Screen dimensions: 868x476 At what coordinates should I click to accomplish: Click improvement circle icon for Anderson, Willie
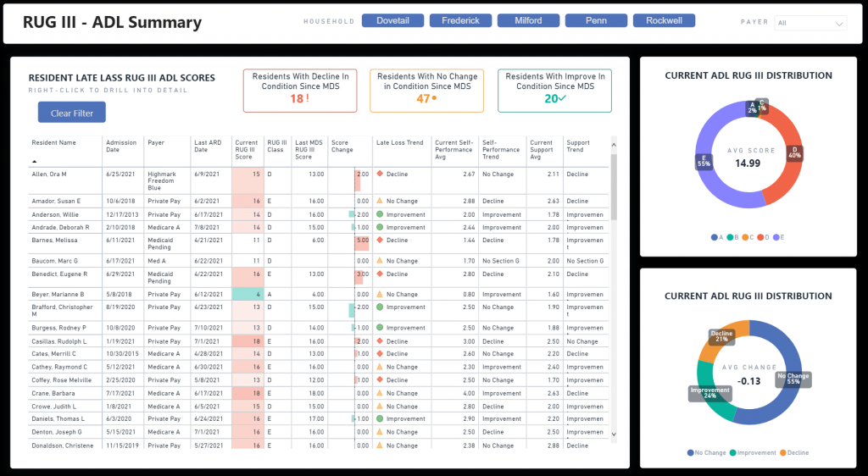point(380,214)
